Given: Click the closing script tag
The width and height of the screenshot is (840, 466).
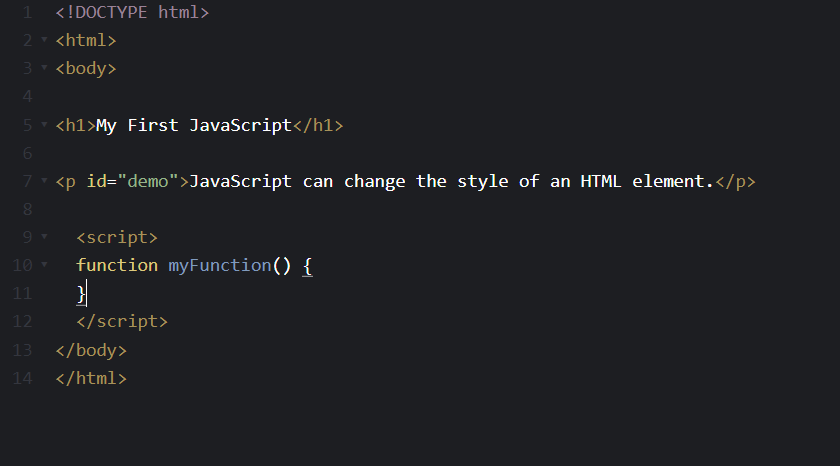Looking at the screenshot, I should pos(122,322).
